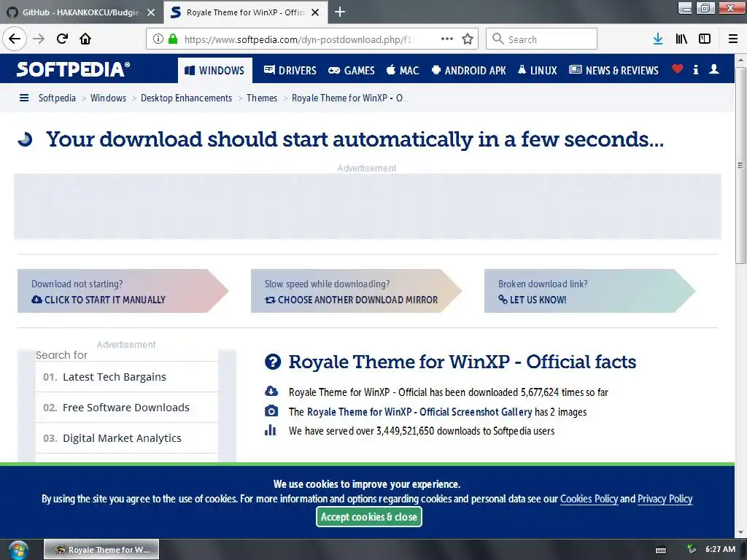Select Royale Theme taskbar window button
The width and height of the screenshot is (747, 560).
pyautogui.click(x=101, y=550)
